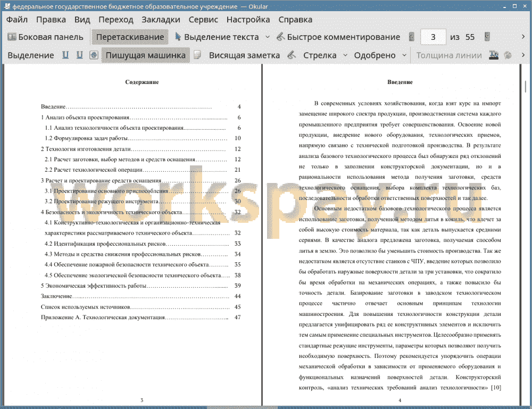This screenshot has width=532, height=409.
Task: Open the Стрелка shapes dropdown arrow
Action: [x=345, y=55]
